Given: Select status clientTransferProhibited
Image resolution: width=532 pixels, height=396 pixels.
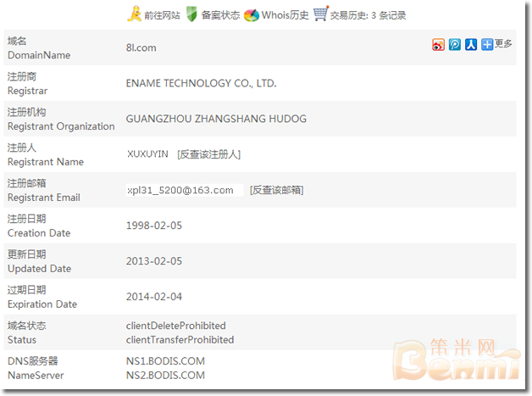Looking at the screenshot, I should click(180, 340).
